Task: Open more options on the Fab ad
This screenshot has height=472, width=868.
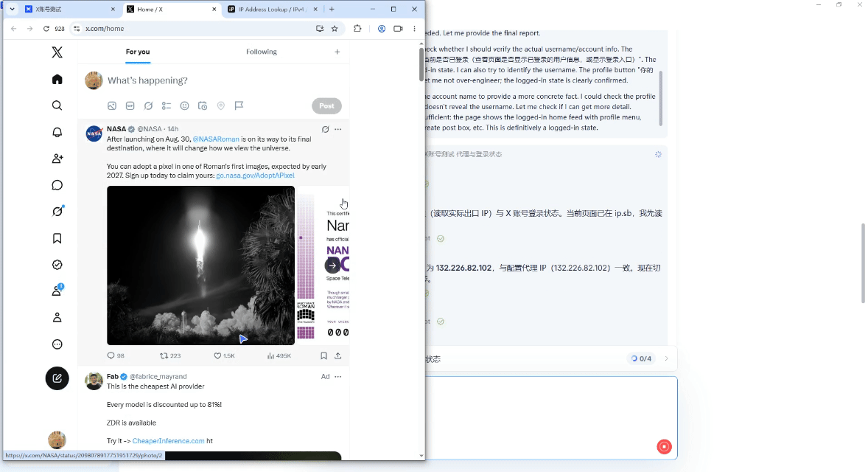Action: [x=337, y=377]
